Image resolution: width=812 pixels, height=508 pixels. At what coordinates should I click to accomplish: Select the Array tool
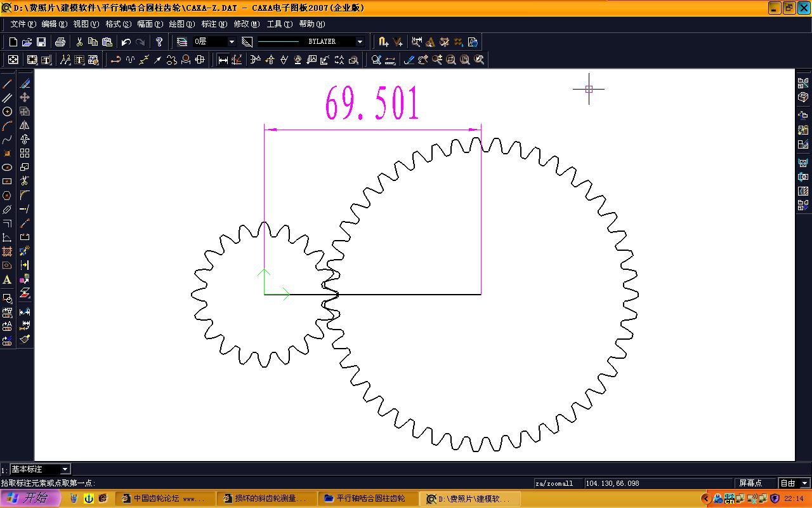[x=25, y=153]
